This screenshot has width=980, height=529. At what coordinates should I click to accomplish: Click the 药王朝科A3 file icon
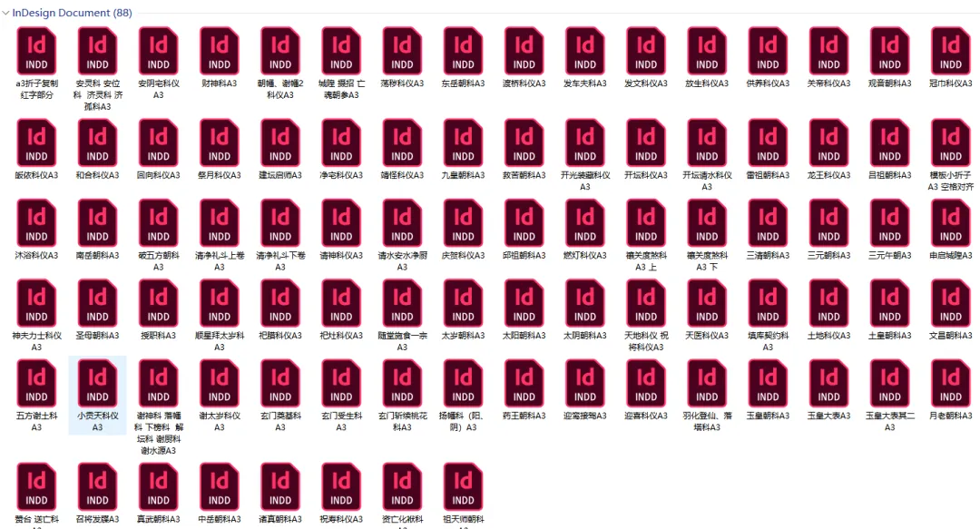pos(524,383)
